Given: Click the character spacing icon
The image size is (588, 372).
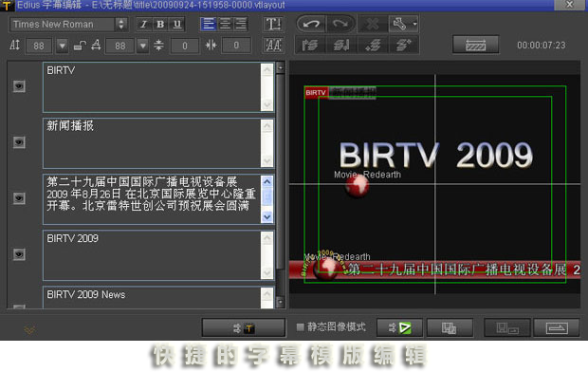Looking at the screenshot, I should coord(211,46).
